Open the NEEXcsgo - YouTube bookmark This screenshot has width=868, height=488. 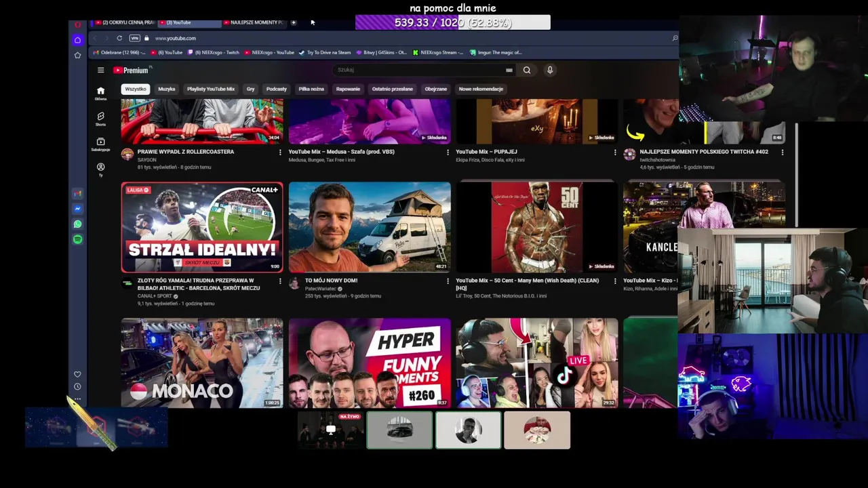(x=270, y=52)
